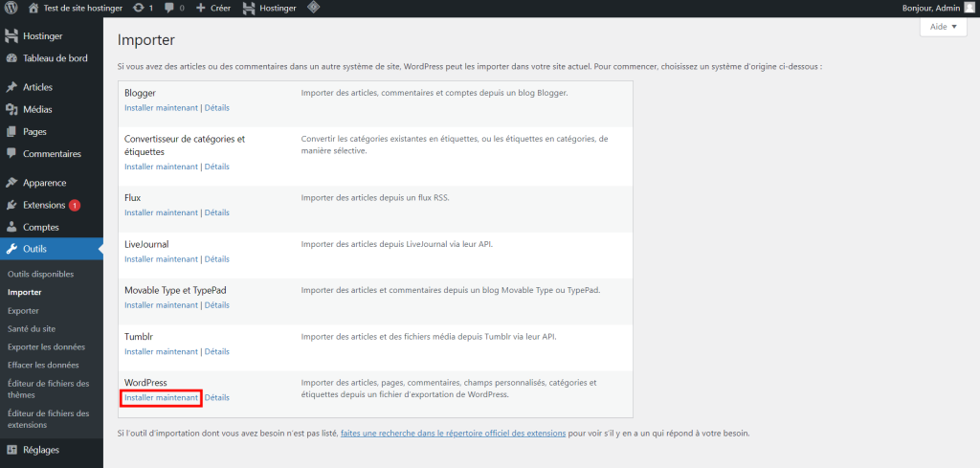Click the Tableau de bord gauge icon

pyautogui.click(x=11, y=58)
